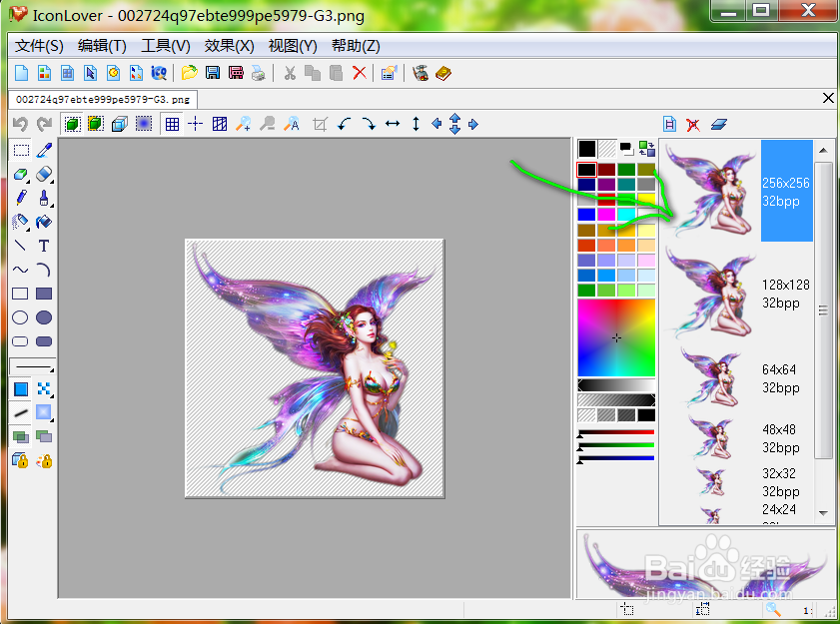Select the Brush tool
The image size is (840, 624).
pyautogui.click(x=44, y=198)
